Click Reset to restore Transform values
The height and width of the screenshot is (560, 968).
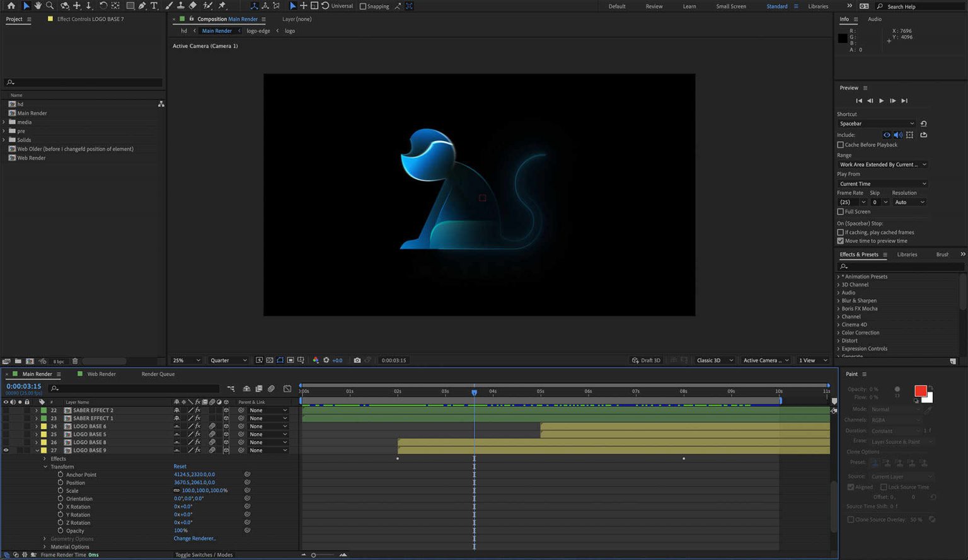(x=180, y=466)
